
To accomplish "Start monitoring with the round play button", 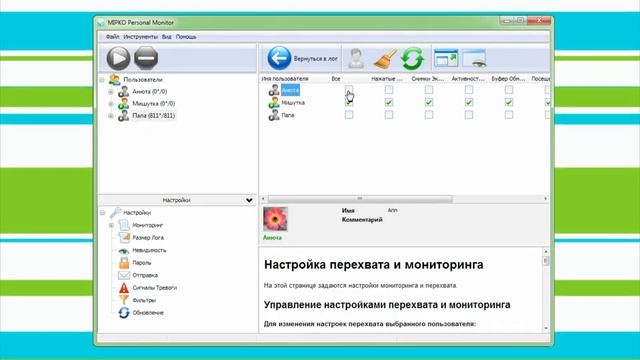I will pyautogui.click(x=118, y=58).
